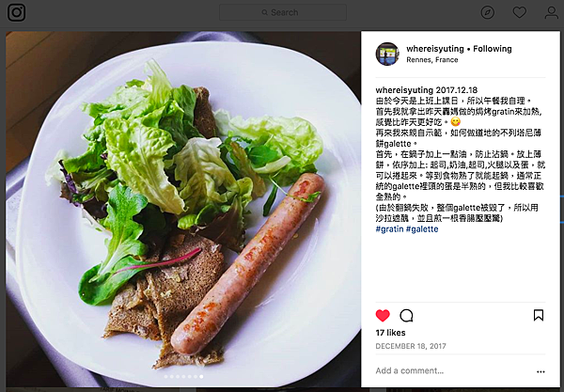Screen dimensions: 564x392
Task: Open whereisyuting profile picture avatar
Action: coord(387,54)
